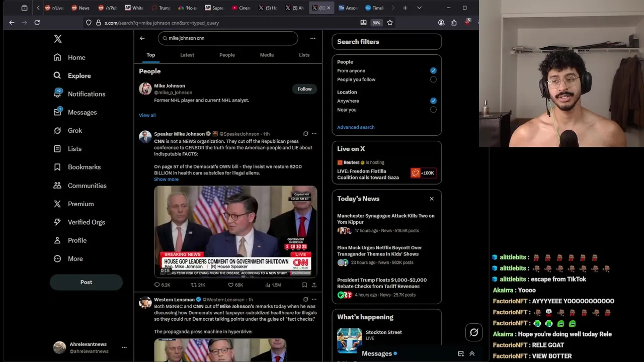The image size is (644, 362).
Task: Click the mike johnson cnn search box
Action: point(228,38)
